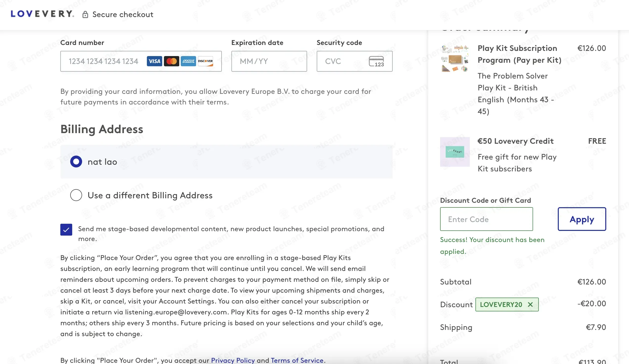Apply the discount code
This screenshot has height=364, width=629.
[x=582, y=219]
